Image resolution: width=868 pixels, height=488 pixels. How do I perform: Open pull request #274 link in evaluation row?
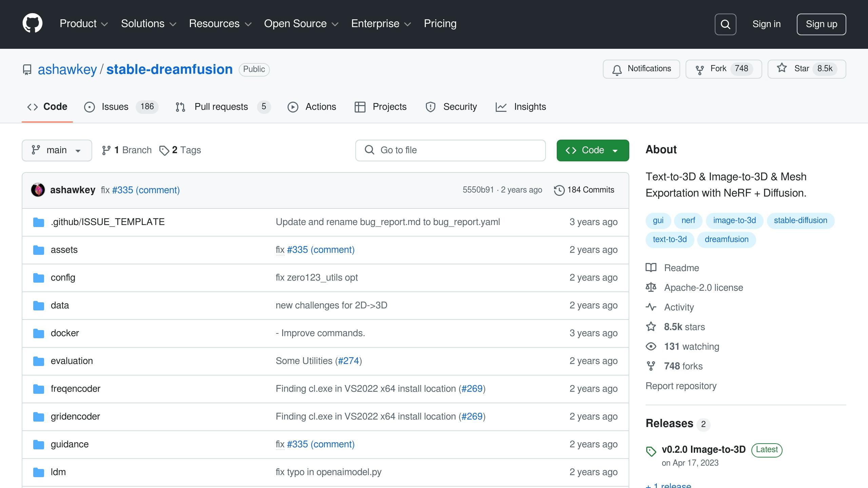[x=349, y=361]
